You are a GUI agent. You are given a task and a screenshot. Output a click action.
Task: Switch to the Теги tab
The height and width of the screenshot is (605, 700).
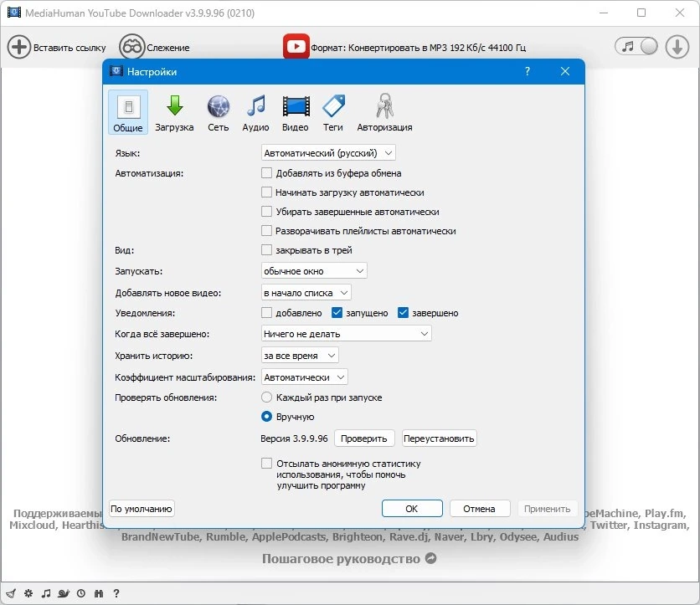333,112
